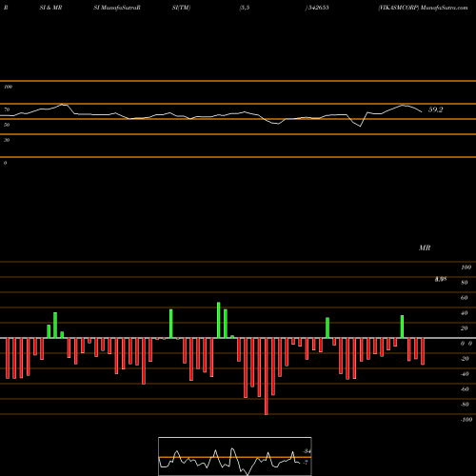Click the -80 label on MR axis
Viewport: 476px width, 476px height.
(x=465, y=405)
